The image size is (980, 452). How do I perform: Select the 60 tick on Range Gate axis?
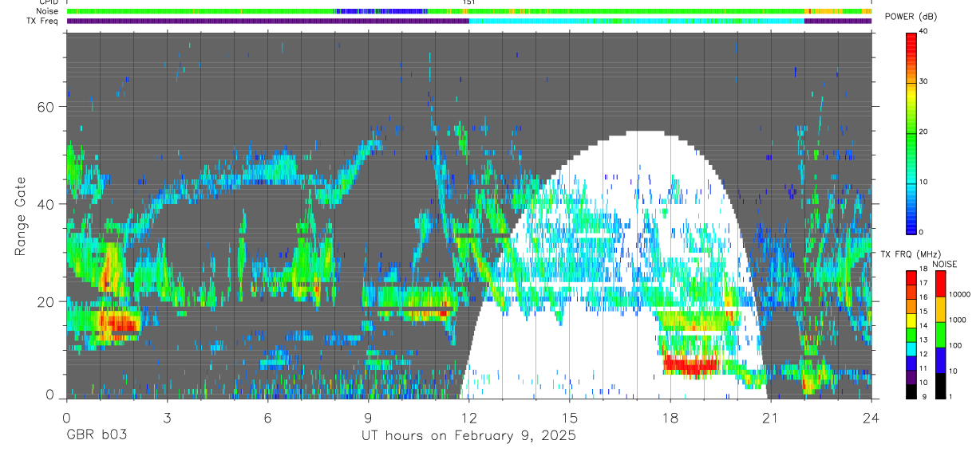coord(45,107)
